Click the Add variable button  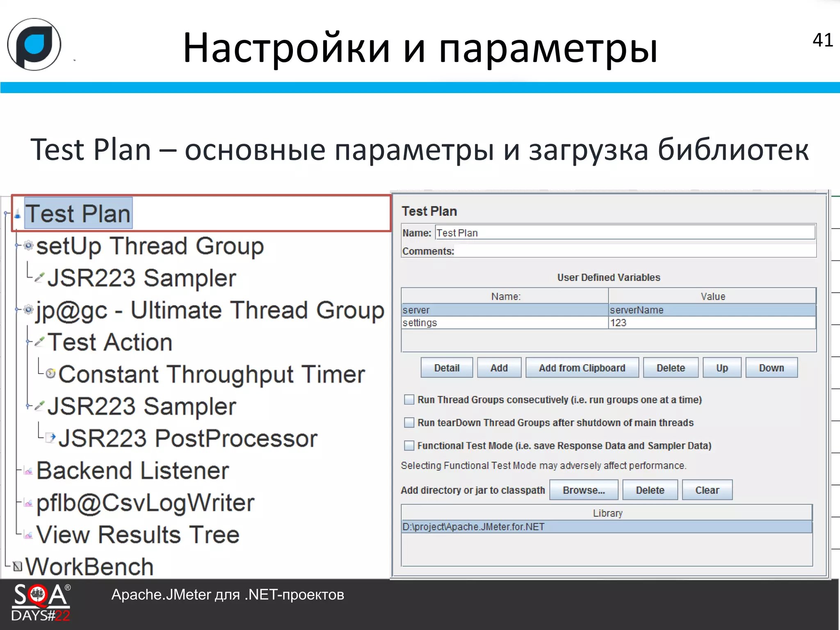tap(499, 367)
